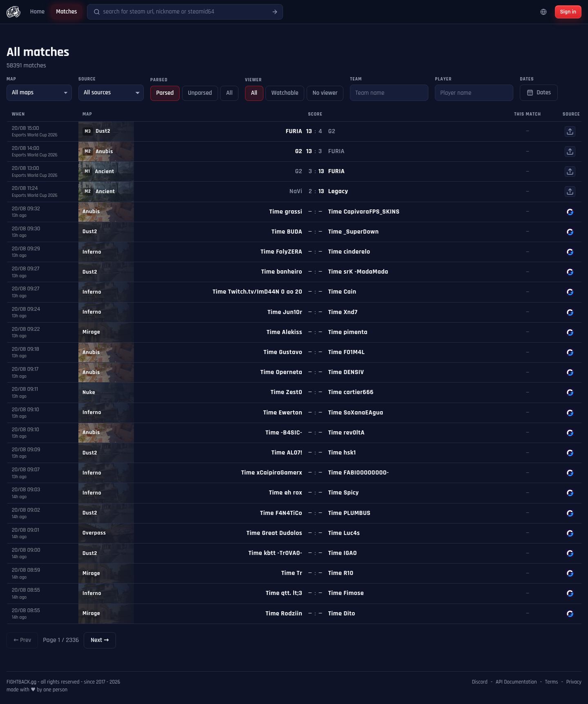Open the language globe icon
This screenshot has width=588, height=704.
tap(543, 12)
